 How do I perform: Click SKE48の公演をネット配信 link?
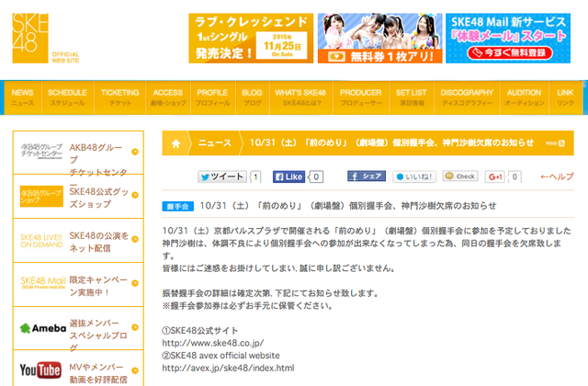99,242
